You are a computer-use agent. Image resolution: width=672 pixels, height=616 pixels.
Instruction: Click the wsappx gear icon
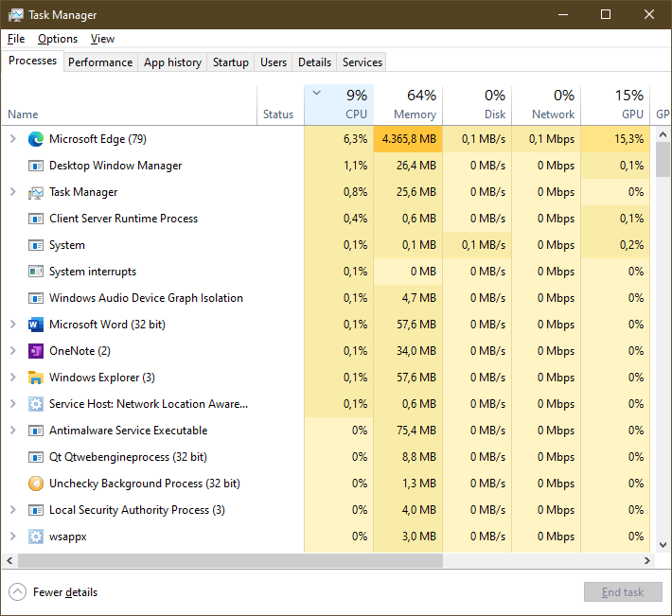click(x=36, y=537)
